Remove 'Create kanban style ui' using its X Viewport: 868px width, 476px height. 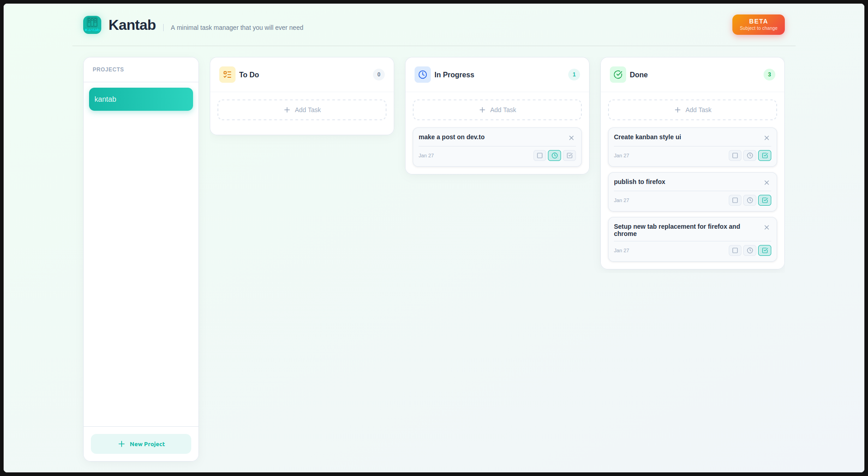(x=767, y=138)
